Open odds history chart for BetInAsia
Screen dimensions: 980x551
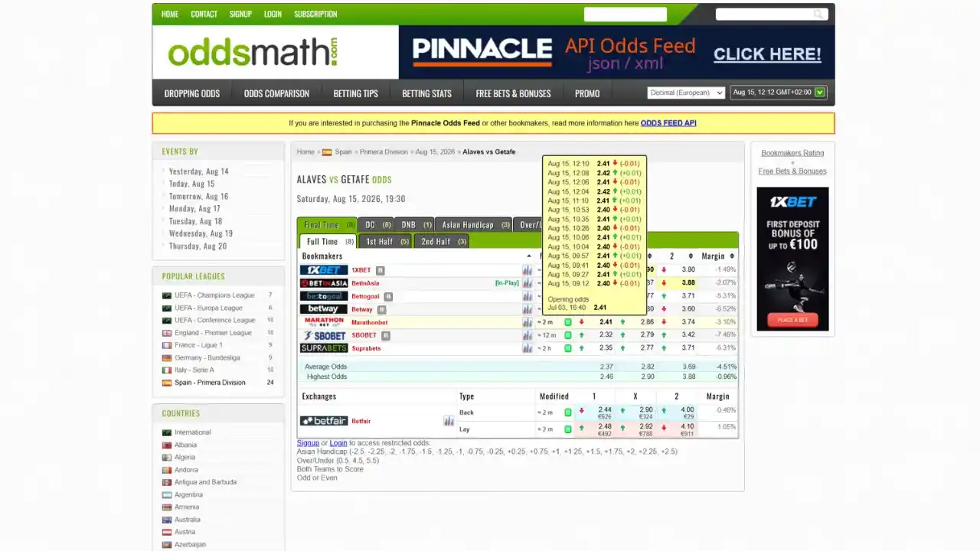tap(527, 283)
